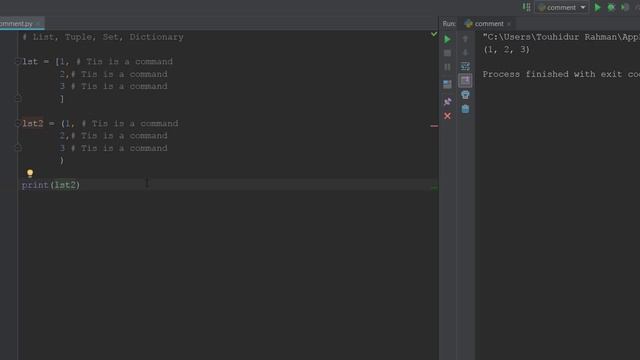
Task: Clear console with the trash icon
Action: coord(465,109)
